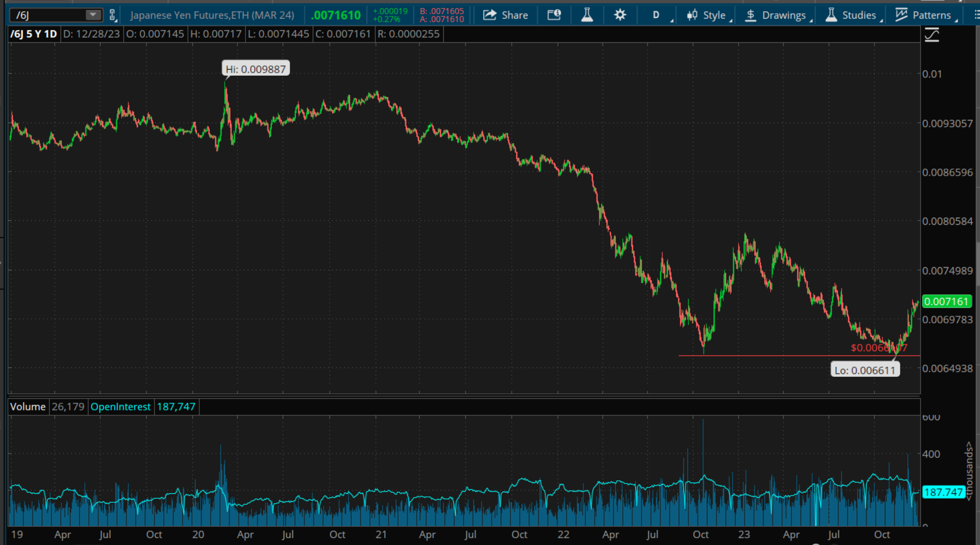
Task: Click the candlestick Style icon
Action: coord(692,15)
